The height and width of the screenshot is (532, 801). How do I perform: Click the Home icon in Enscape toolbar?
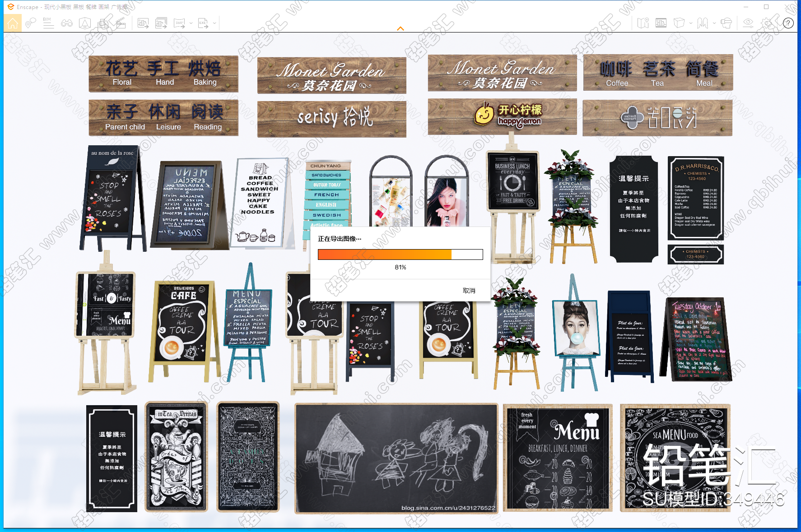(13, 23)
